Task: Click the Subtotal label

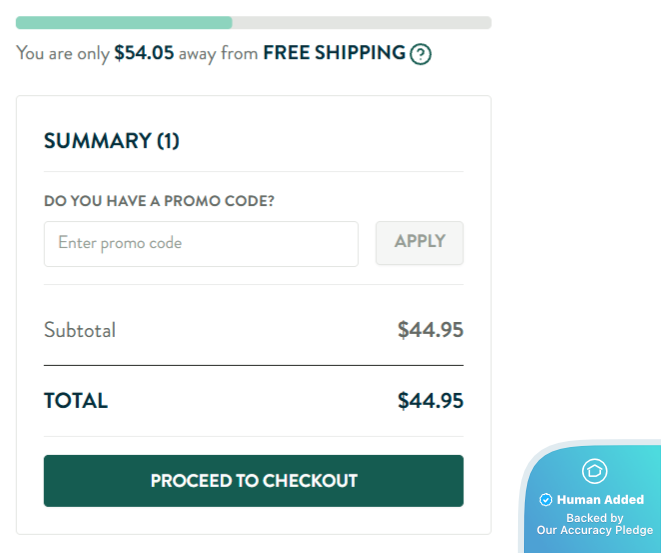Action: click(80, 330)
